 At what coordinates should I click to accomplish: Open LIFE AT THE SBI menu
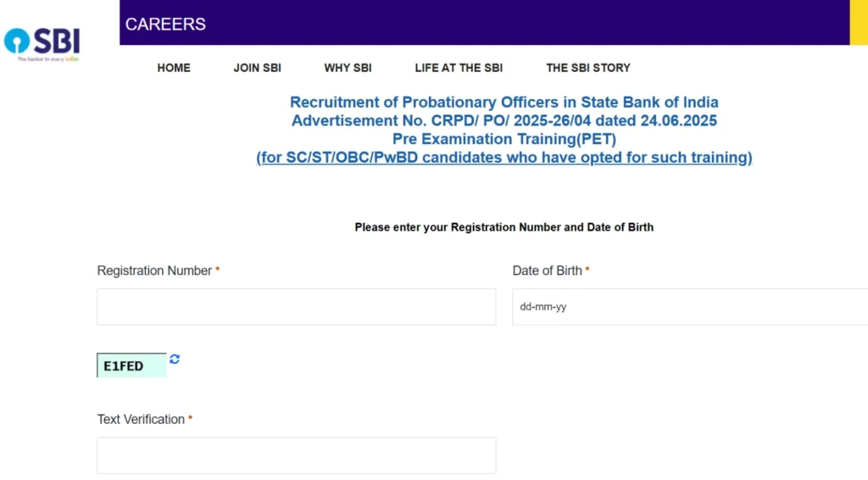[x=459, y=68]
